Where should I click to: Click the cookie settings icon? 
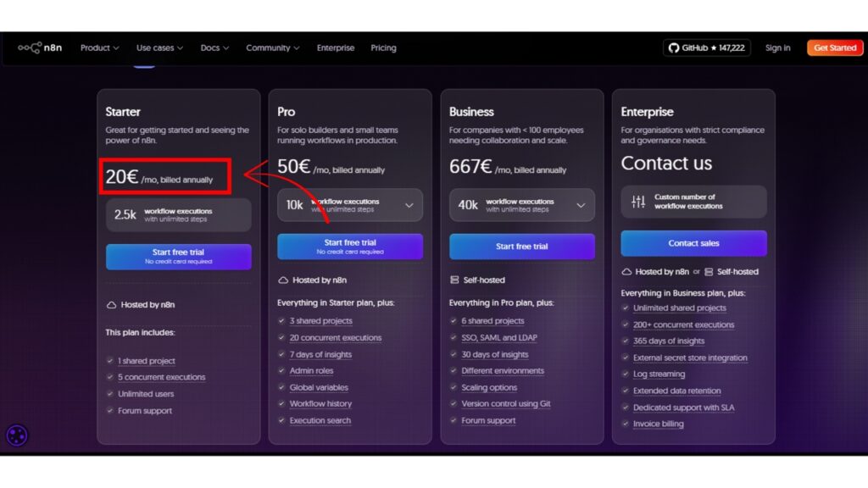click(x=17, y=435)
